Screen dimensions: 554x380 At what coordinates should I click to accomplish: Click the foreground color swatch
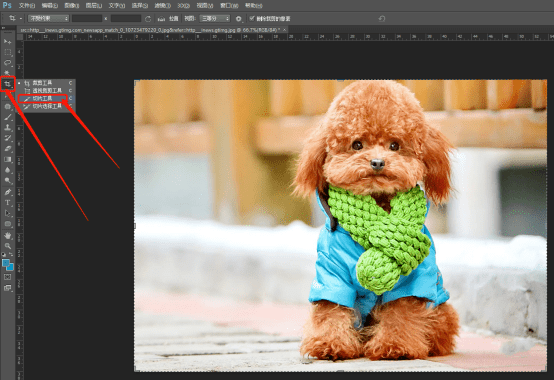6,263
